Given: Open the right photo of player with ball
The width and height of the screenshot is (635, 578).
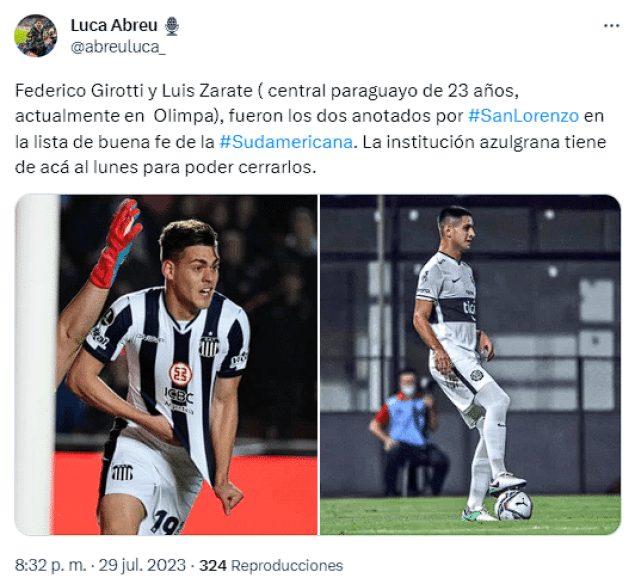Looking at the screenshot, I should click(x=470, y=365).
